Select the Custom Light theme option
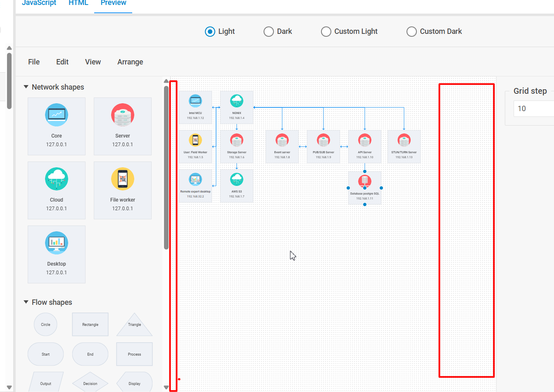Image resolution: width=554 pixels, height=392 pixels. (326, 32)
